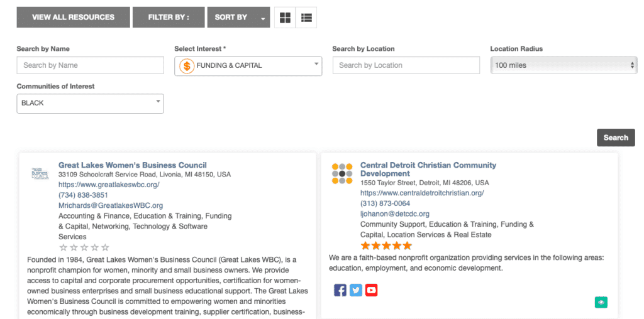Image resolution: width=644 pixels, height=319 pixels.
Task: Open Great Lakes Women's Business Council title link
Action: [133, 165]
